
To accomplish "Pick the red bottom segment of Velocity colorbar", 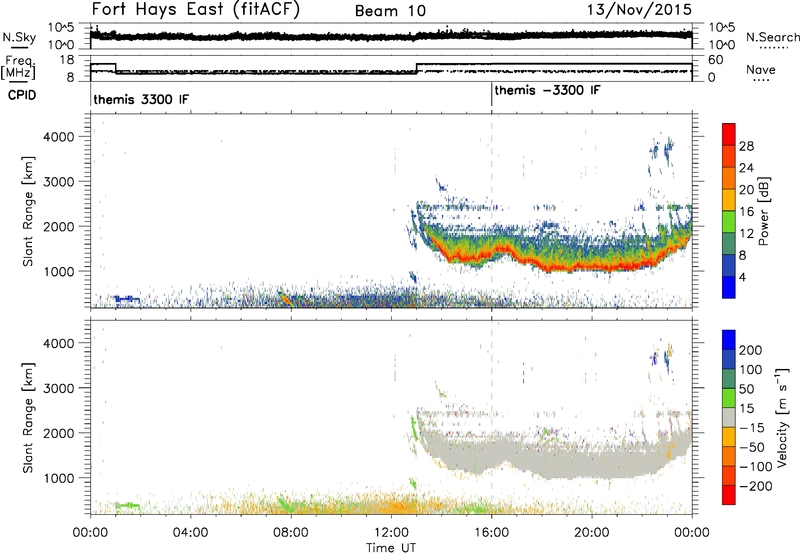I will (x=729, y=495).
